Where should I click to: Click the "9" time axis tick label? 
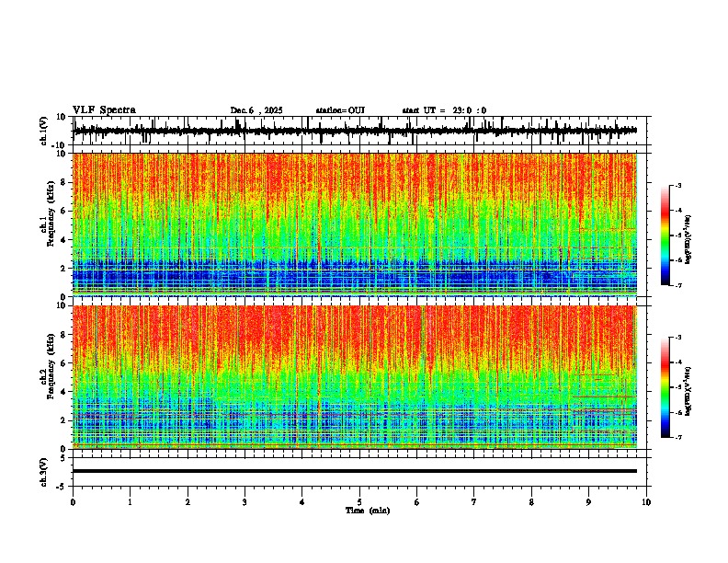[x=588, y=502]
